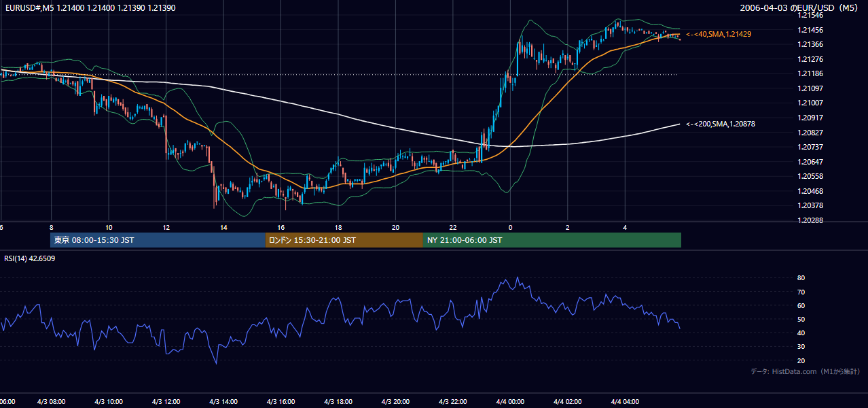Image resolution: width=868 pixels, height=408 pixels.
Task: Select the '<-<200,SMA,1.20878' white label
Action: 721,124
